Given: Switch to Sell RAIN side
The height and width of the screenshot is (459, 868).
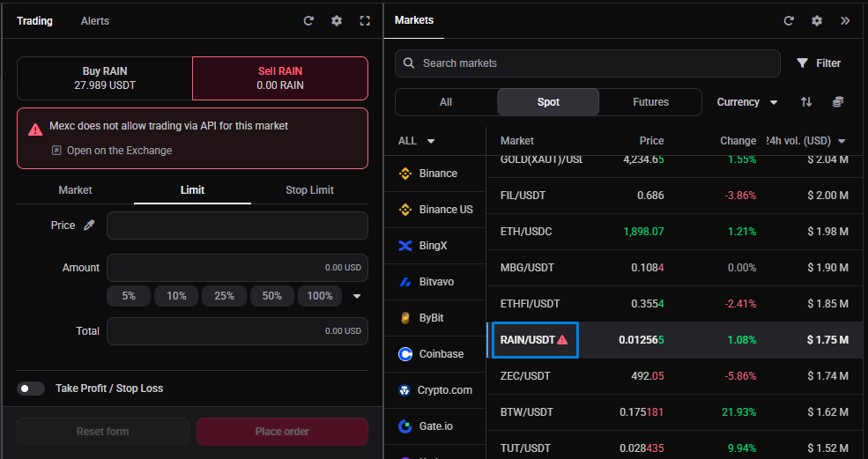Looking at the screenshot, I should tap(280, 78).
